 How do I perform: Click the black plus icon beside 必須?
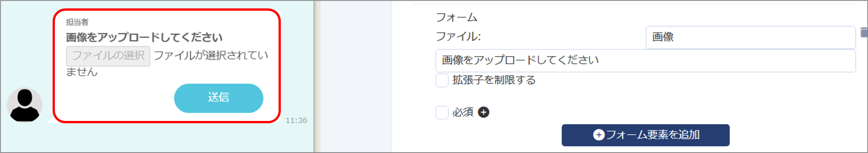click(x=484, y=112)
